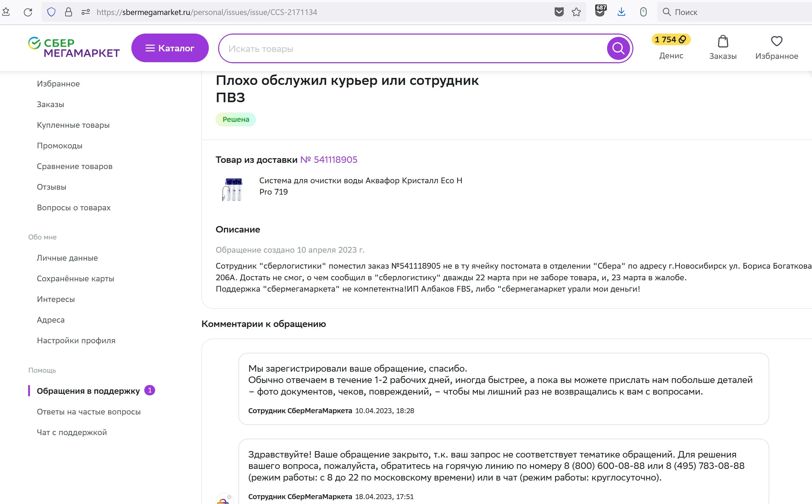The width and height of the screenshot is (812, 504).
Task: Click the Искать товары search field
Action: tap(413, 49)
